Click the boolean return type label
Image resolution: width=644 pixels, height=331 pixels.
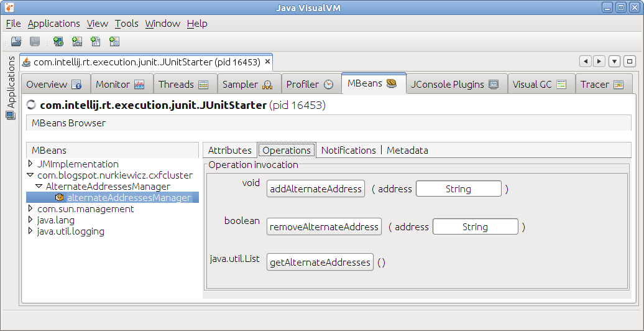coord(242,221)
